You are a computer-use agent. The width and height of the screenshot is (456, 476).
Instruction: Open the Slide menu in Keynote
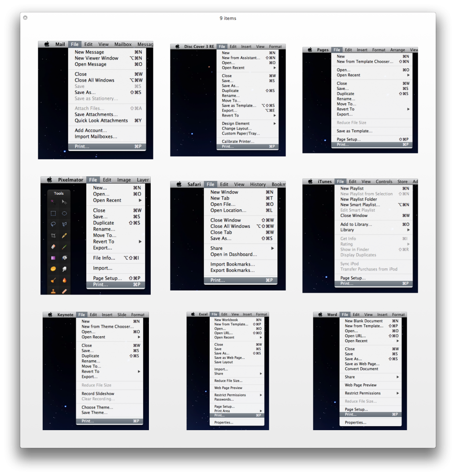pos(122,315)
